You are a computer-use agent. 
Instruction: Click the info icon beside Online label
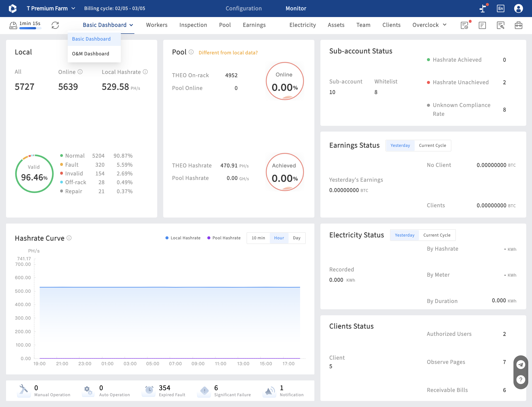[80, 72]
